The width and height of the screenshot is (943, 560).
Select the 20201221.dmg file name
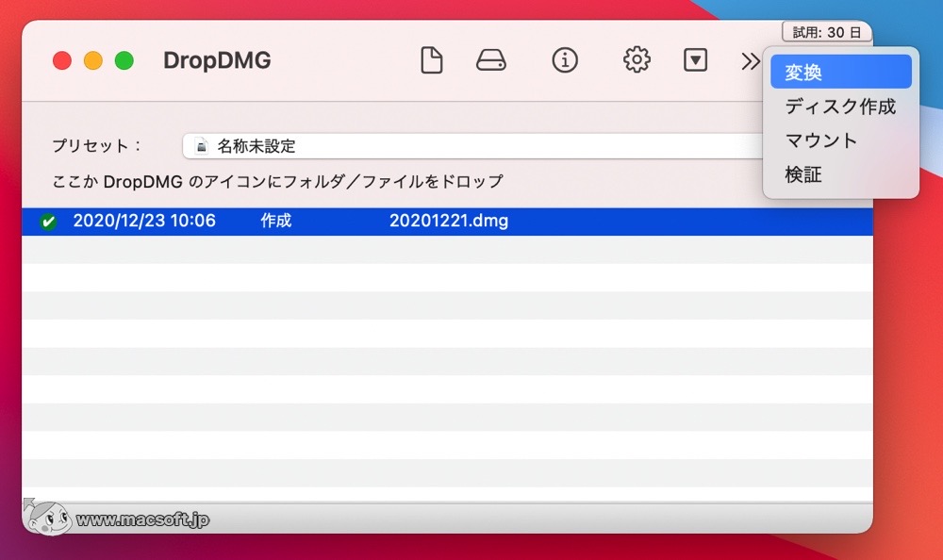tap(449, 221)
